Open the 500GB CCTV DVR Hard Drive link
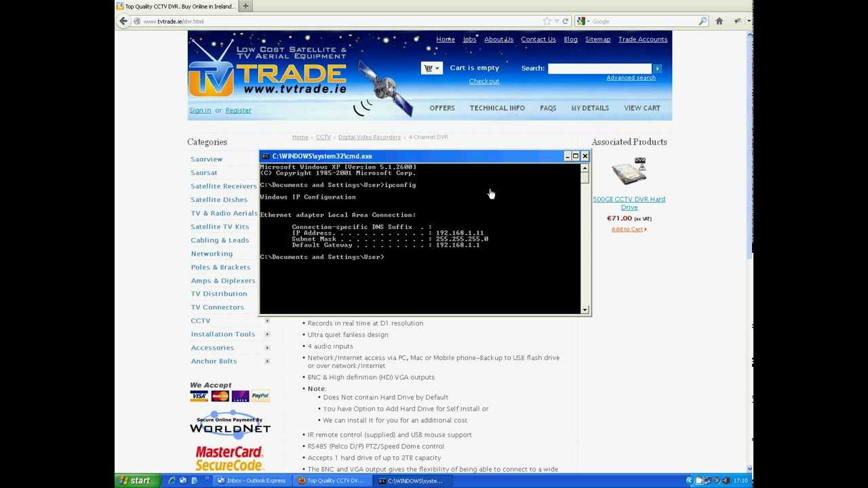The height and width of the screenshot is (488, 868). tap(629, 203)
